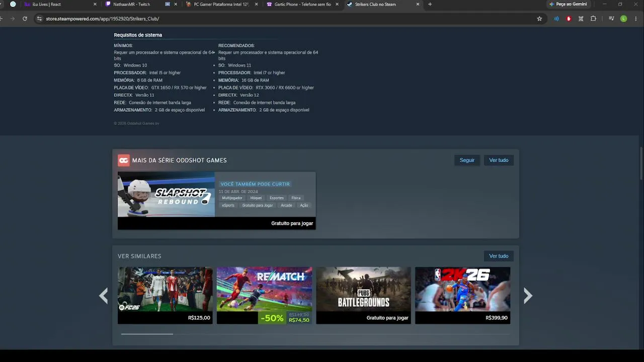
Task: Click the Arcade tag
Action: click(x=286, y=205)
